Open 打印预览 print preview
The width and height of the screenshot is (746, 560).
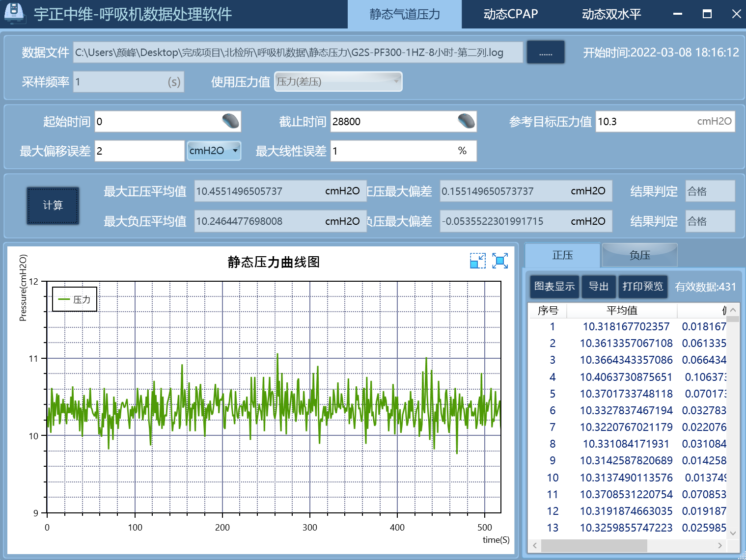click(642, 287)
